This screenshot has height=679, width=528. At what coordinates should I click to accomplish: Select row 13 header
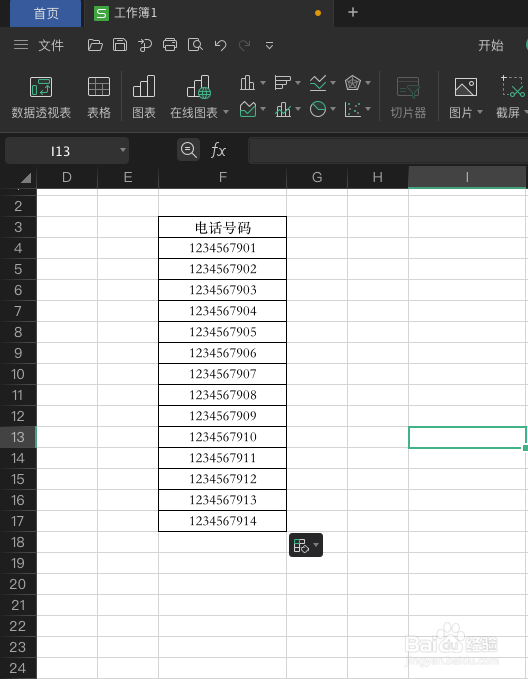click(x=18, y=437)
